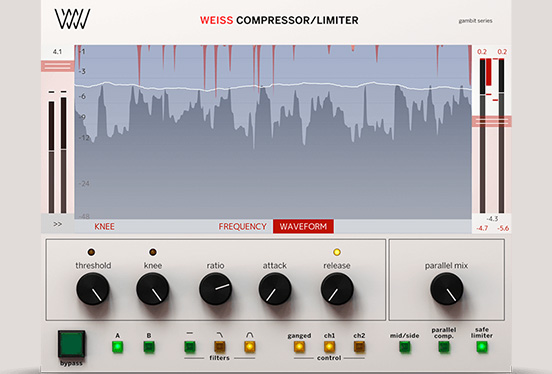Click the yellow LED above release
This screenshot has width=552, height=374.
[x=337, y=252]
